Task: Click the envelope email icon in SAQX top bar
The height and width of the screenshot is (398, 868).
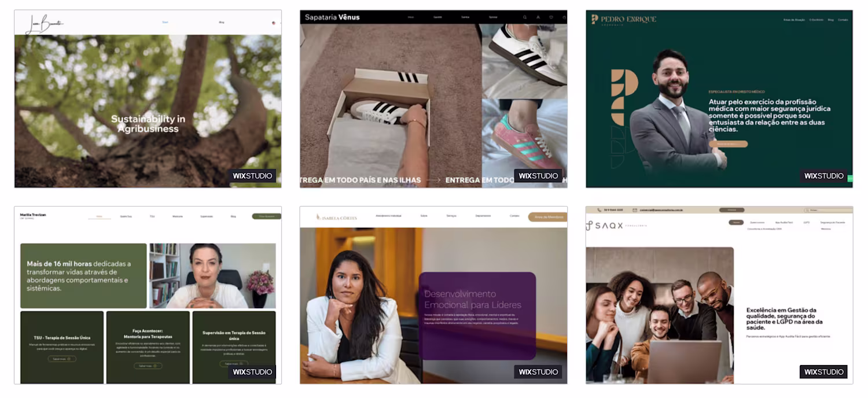Action: [635, 210]
